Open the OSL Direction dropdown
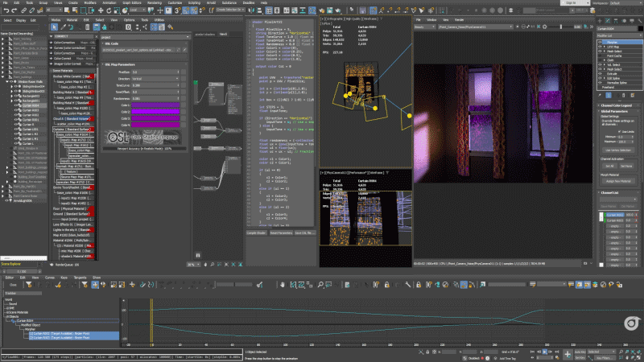The image size is (644, 362). tap(155, 79)
